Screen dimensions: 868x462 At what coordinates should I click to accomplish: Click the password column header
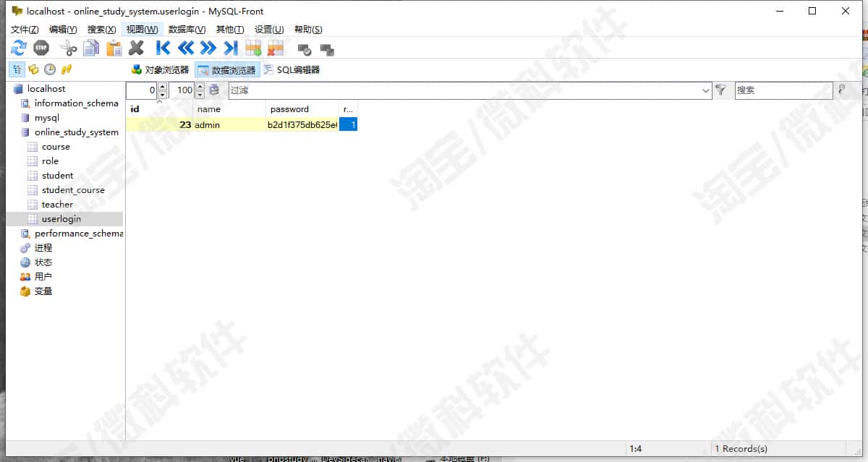(x=302, y=109)
